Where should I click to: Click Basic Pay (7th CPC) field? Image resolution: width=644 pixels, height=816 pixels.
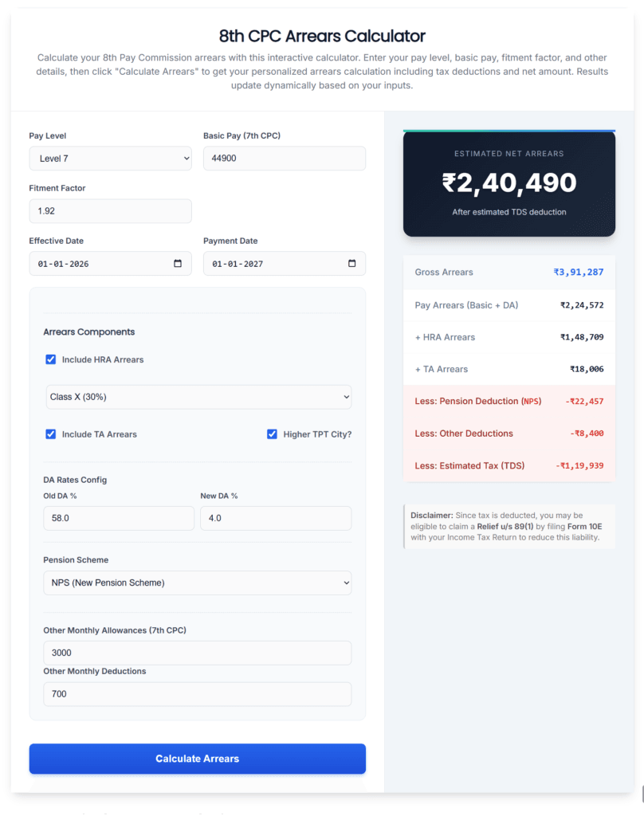click(x=284, y=159)
